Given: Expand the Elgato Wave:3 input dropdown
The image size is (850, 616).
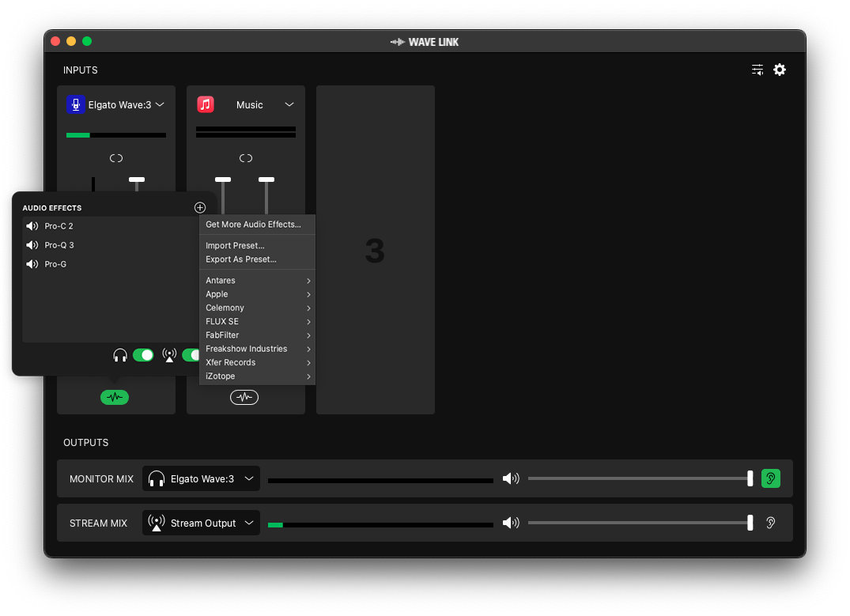Looking at the screenshot, I should pyautogui.click(x=160, y=104).
